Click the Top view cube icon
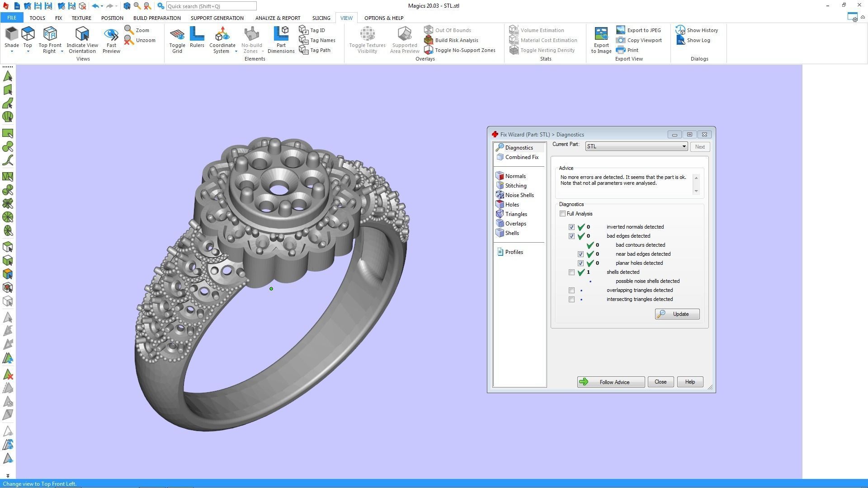This screenshot has width=868, height=488. click(28, 34)
